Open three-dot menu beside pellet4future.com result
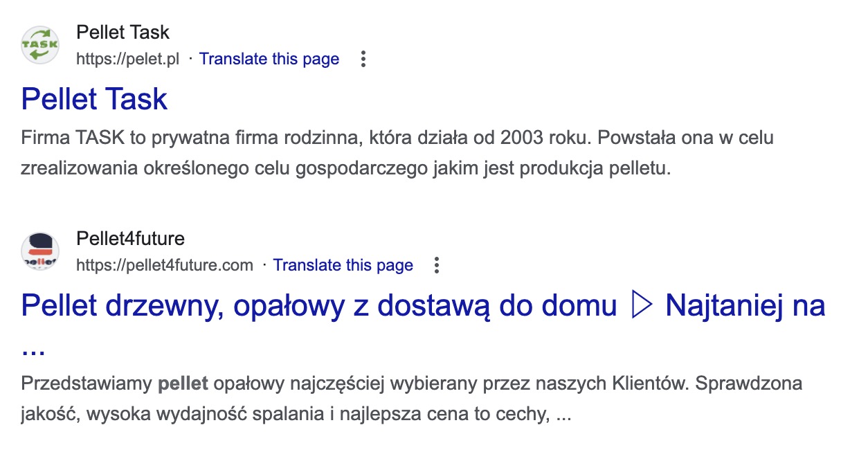 coord(437,266)
